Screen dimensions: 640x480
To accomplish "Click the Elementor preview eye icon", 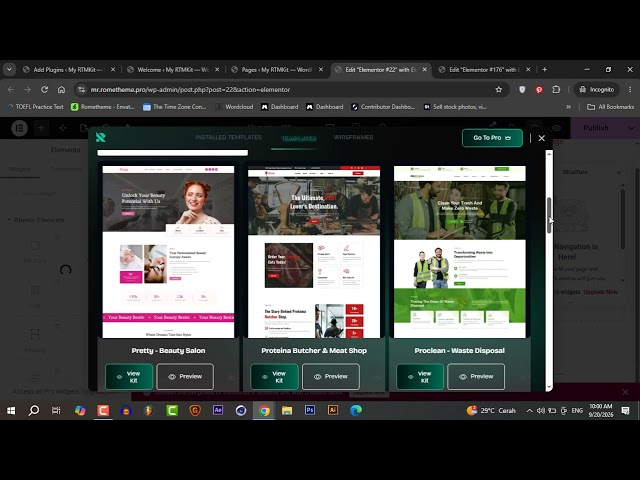I will tap(556, 128).
